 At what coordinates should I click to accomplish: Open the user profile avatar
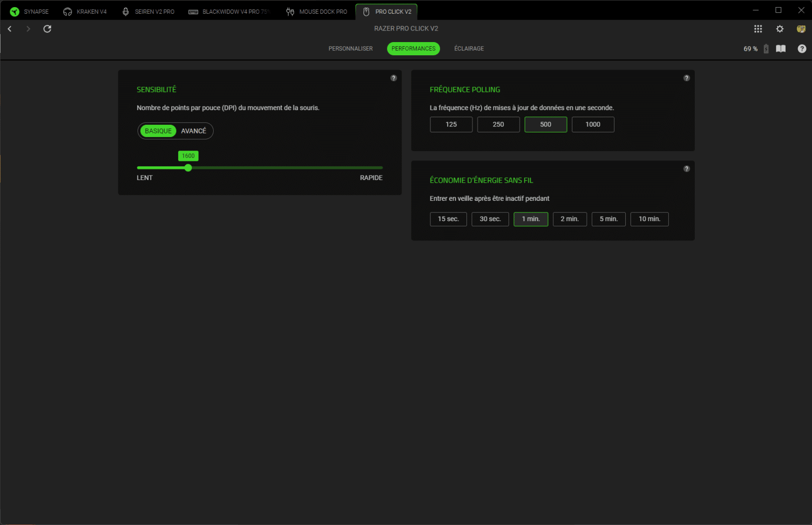(801, 29)
